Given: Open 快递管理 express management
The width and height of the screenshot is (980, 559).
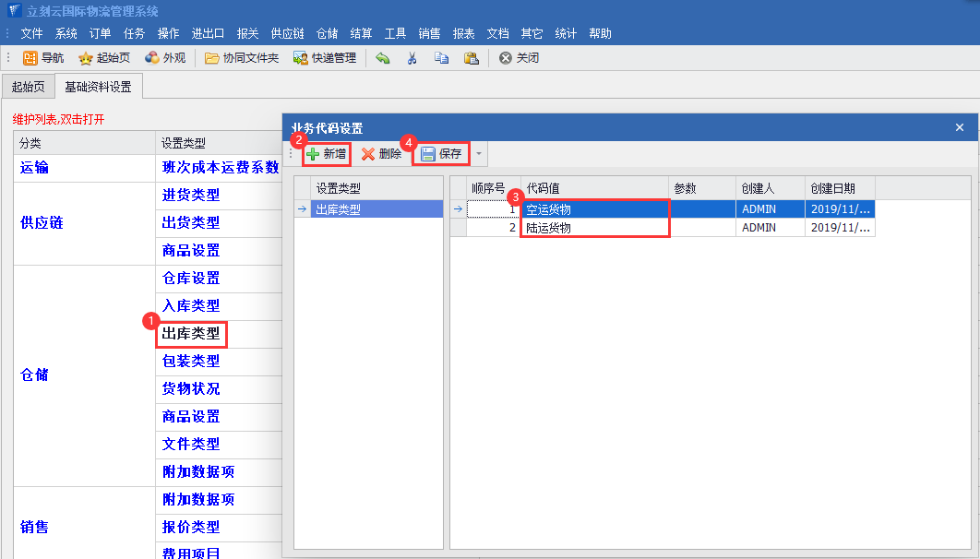Looking at the screenshot, I should point(324,58).
